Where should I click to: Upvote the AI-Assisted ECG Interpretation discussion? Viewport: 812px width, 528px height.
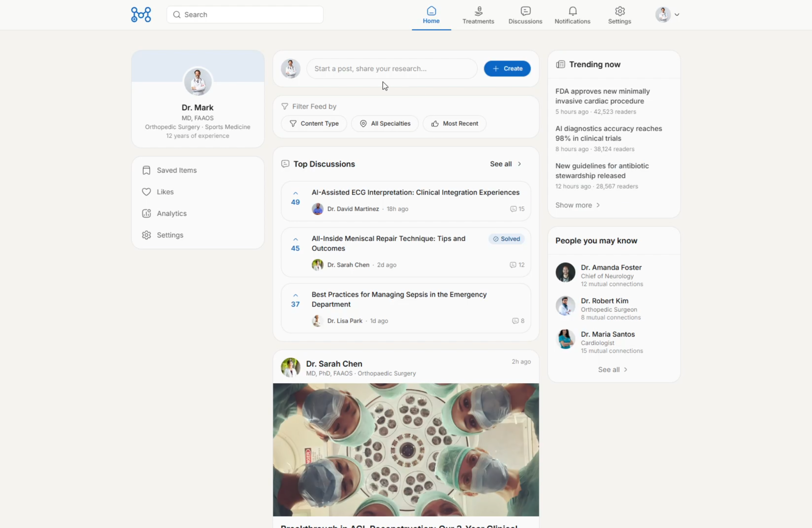[295, 194]
